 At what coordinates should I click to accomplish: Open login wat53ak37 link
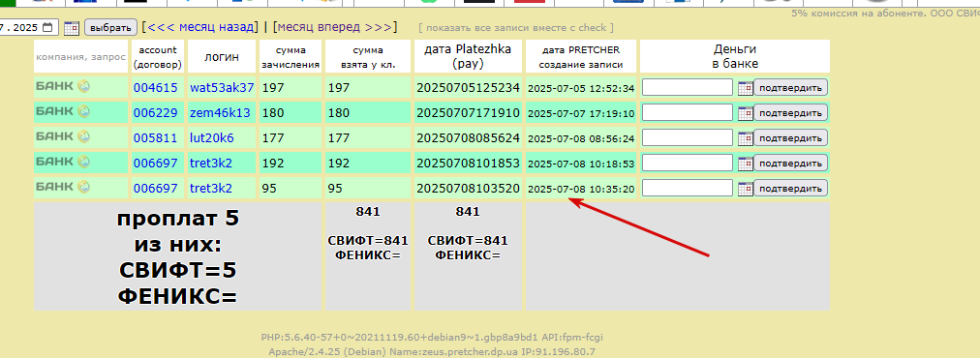[x=222, y=88]
